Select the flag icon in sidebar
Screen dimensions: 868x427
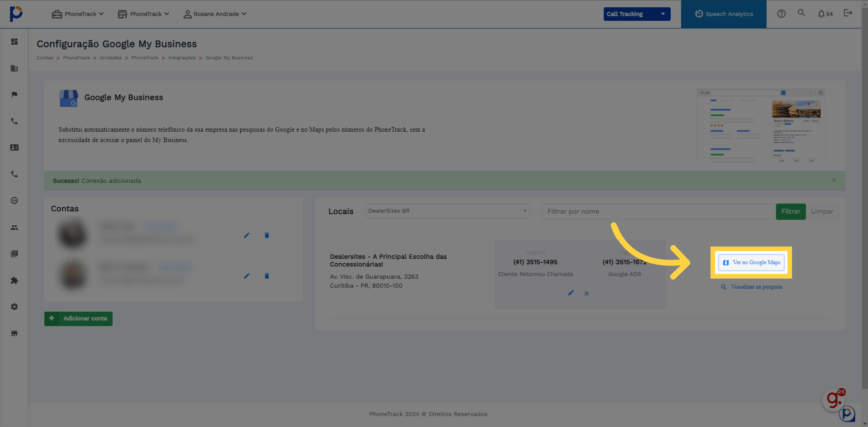point(14,95)
